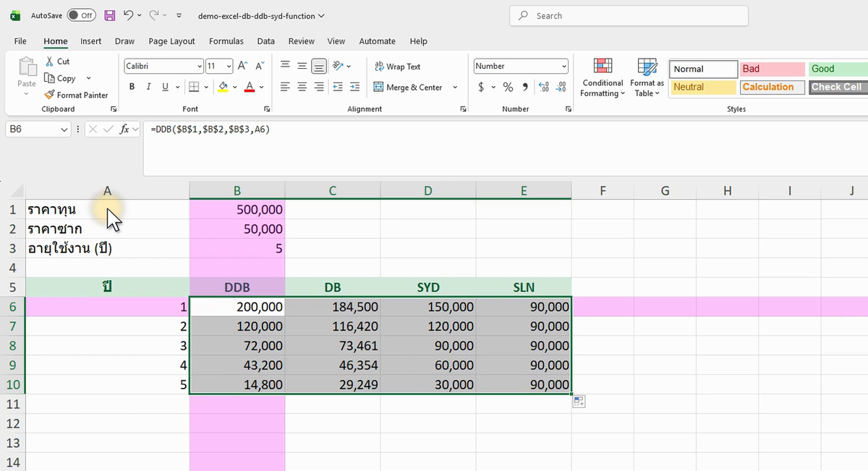Decrease decimal places
Image resolution: width=868 pixels, height=471 pixels.
coord(561,87)
